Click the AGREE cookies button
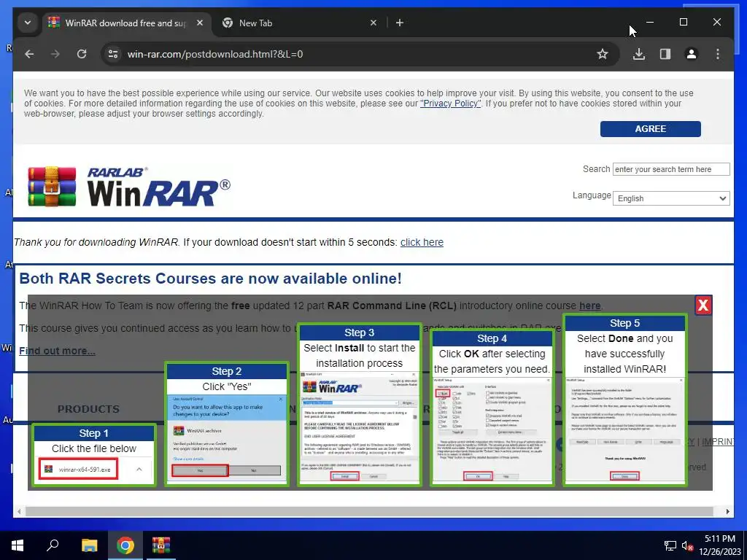The height and width of the screenshot is (560, 747). [650, 129]
